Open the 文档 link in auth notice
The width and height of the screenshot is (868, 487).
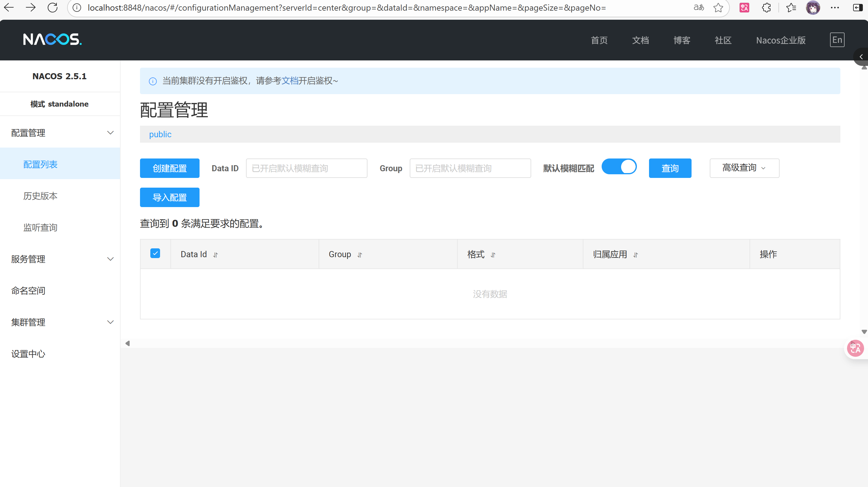click(x=290, y=81)
